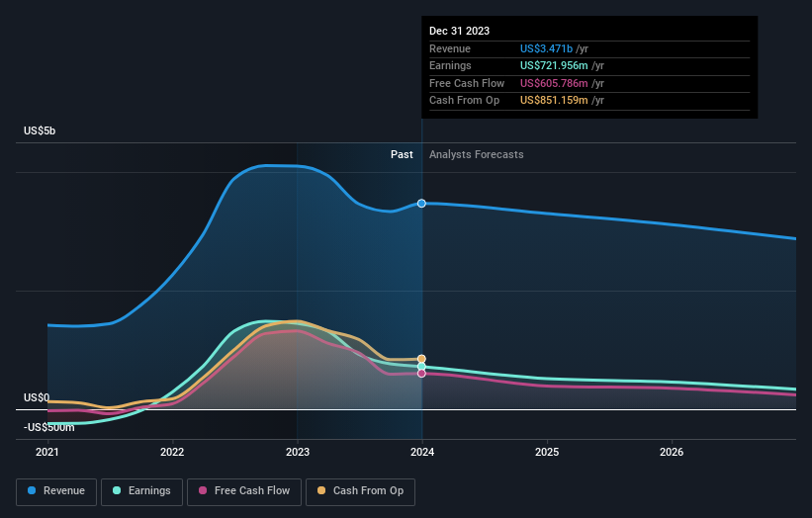Click the Dec 31 2023 tooltip date
This screenshot has width=812, height=518.
coord(459,31)
